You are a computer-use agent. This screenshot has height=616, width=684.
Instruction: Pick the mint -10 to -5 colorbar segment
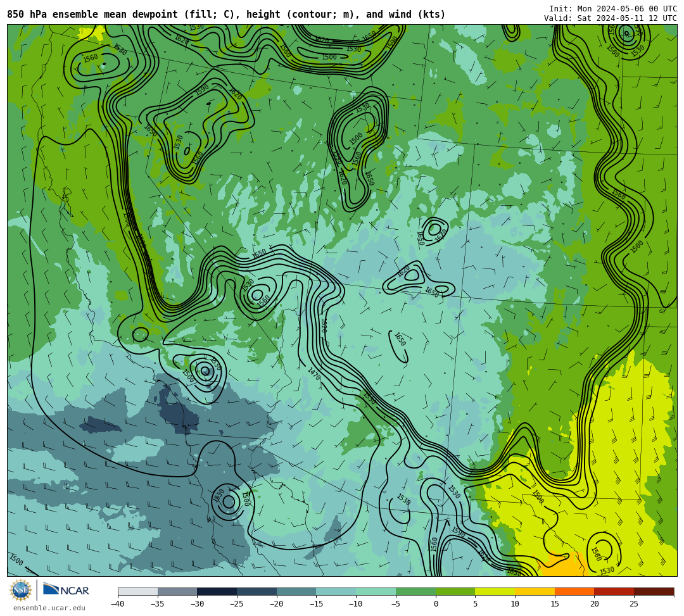(x=376, y=591)
